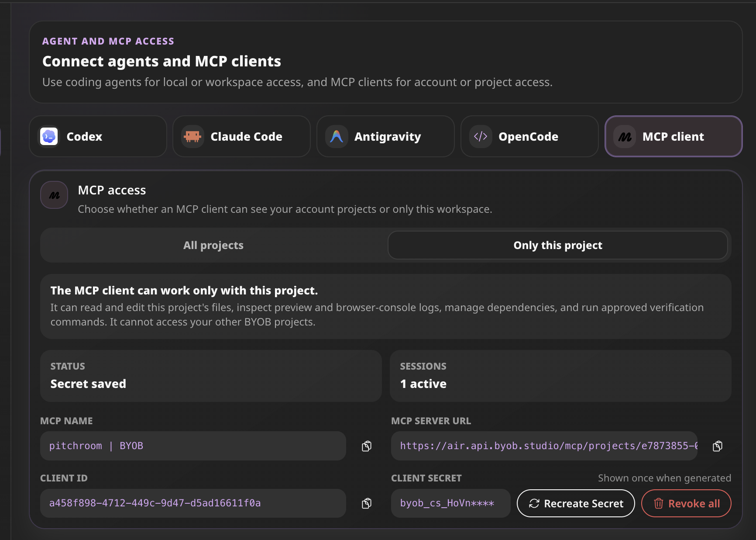Image resolution: width=756 pixels, height=540 pixels.
Task: Click the MCP client tab logo icon
Action: coord(625,137)
